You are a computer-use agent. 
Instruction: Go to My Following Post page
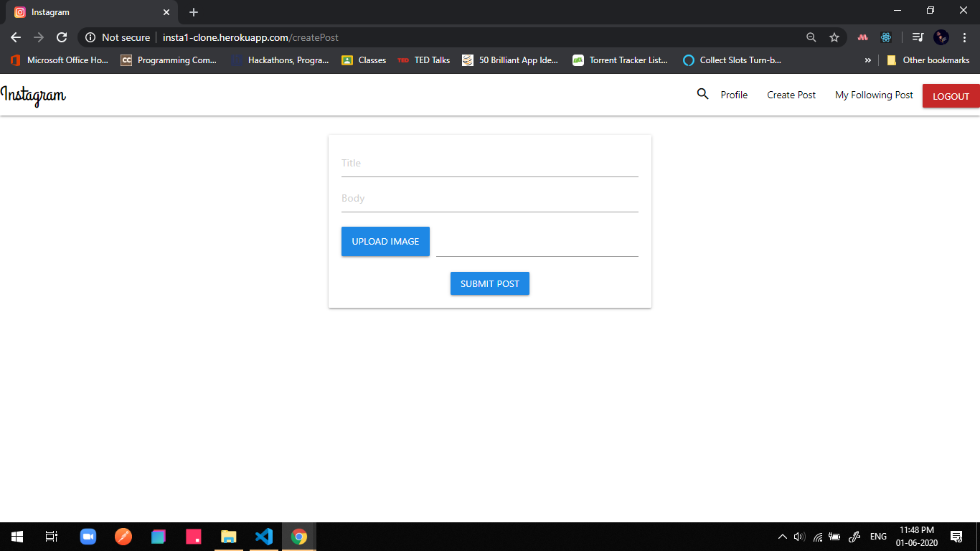pos(874,95)
